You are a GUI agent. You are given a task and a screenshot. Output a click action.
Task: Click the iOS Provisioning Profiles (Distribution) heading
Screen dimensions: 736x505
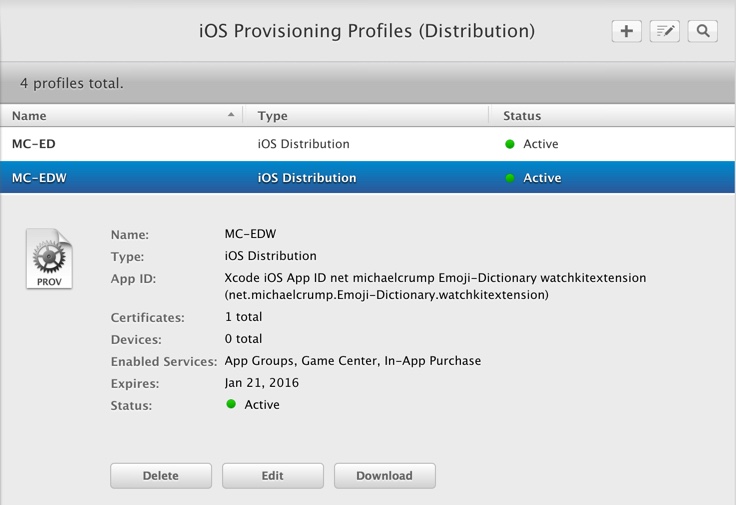pos(367,31)
